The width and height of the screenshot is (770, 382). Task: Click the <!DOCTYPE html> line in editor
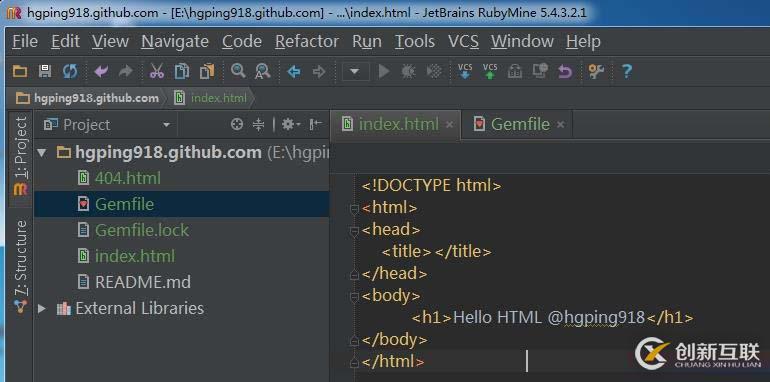point(431,186)
